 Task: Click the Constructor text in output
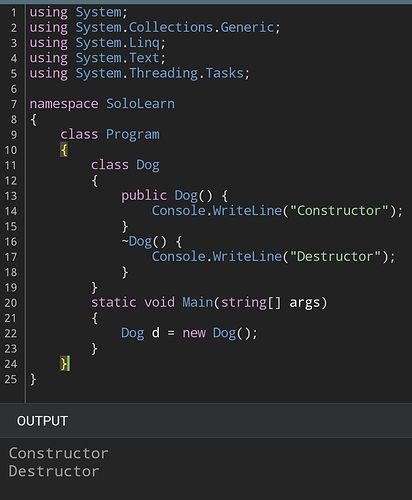coord(59,453)
